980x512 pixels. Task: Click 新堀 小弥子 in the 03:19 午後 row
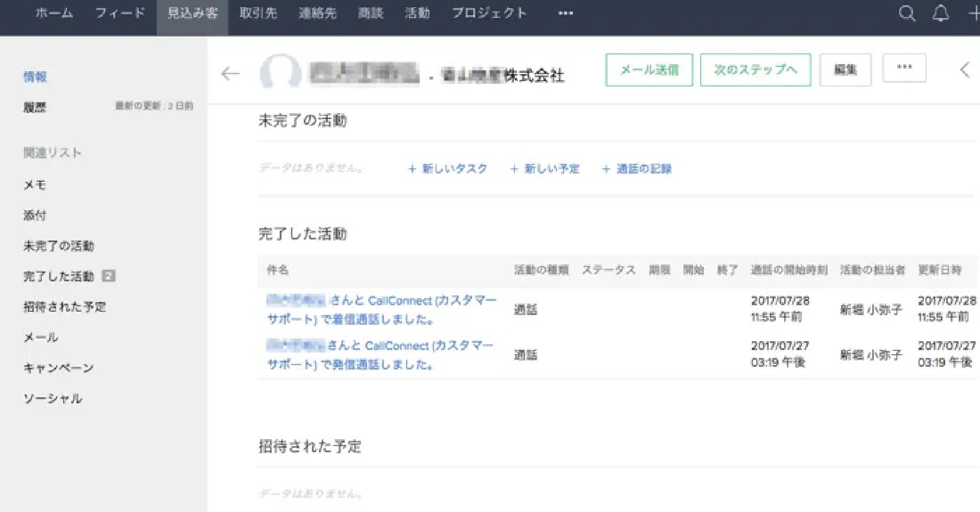[x=871, y=355]
